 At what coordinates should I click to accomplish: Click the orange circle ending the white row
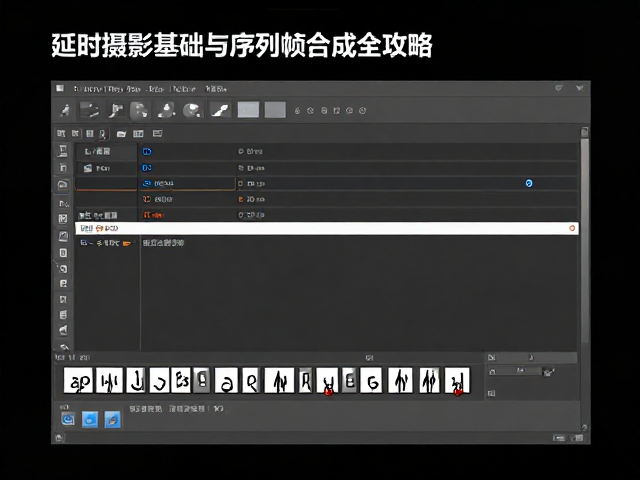(572, 229)
